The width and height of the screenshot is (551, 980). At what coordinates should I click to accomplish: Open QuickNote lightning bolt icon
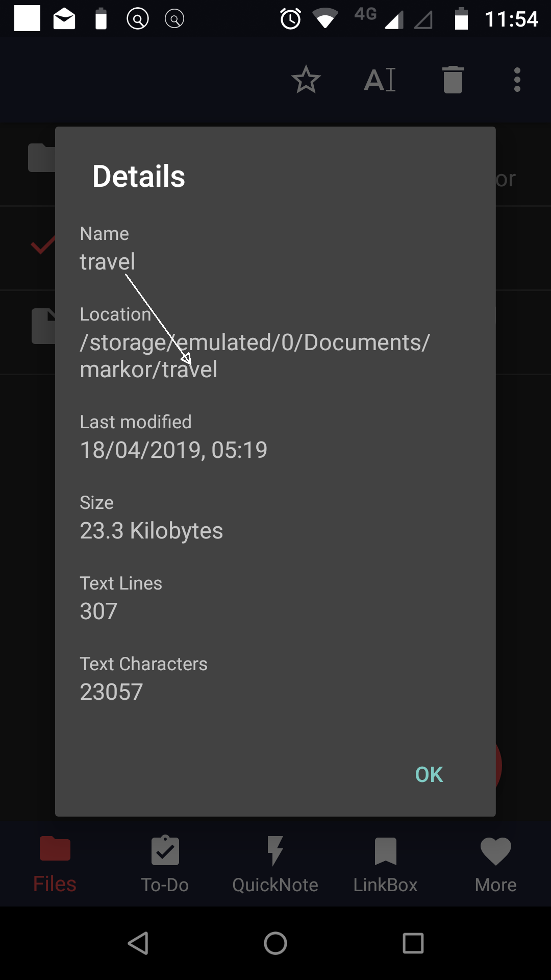pyautogui.click(x=275, y=849)
